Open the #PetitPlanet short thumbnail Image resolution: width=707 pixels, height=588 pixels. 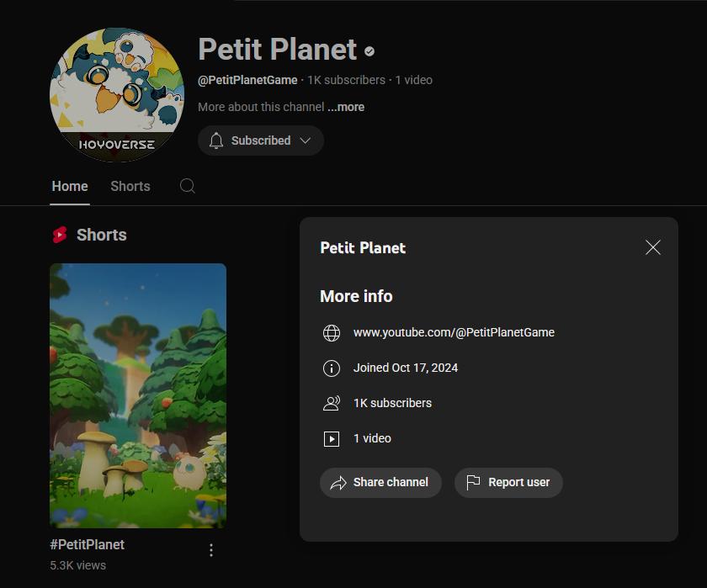(138, 395)
